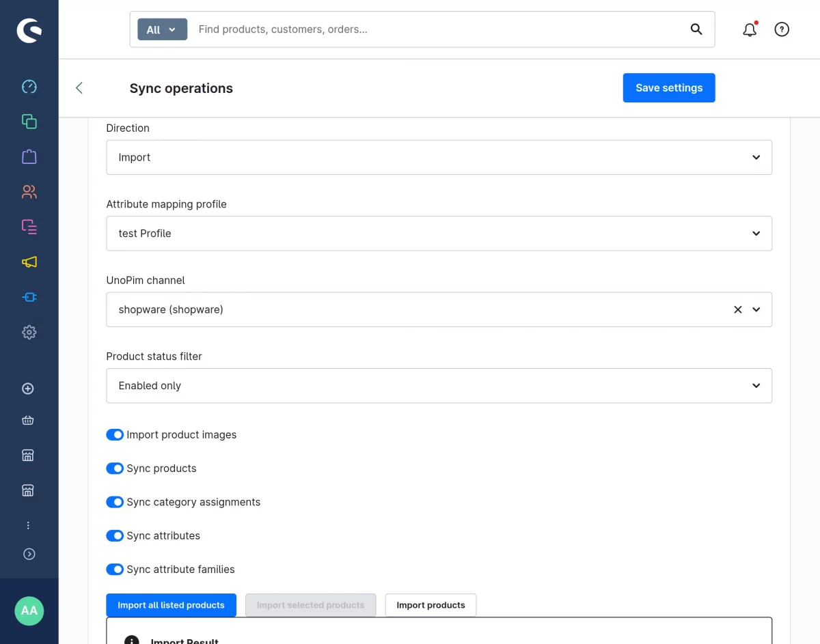Open Attribute mapping profile dropdown

tap(439, 234)
